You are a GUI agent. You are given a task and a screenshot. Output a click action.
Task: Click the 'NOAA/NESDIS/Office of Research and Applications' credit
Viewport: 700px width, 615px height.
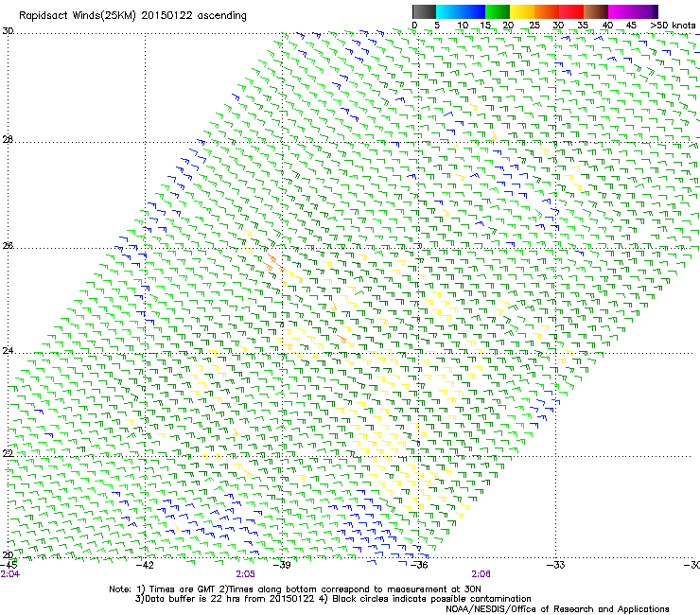tap(557, 609)
